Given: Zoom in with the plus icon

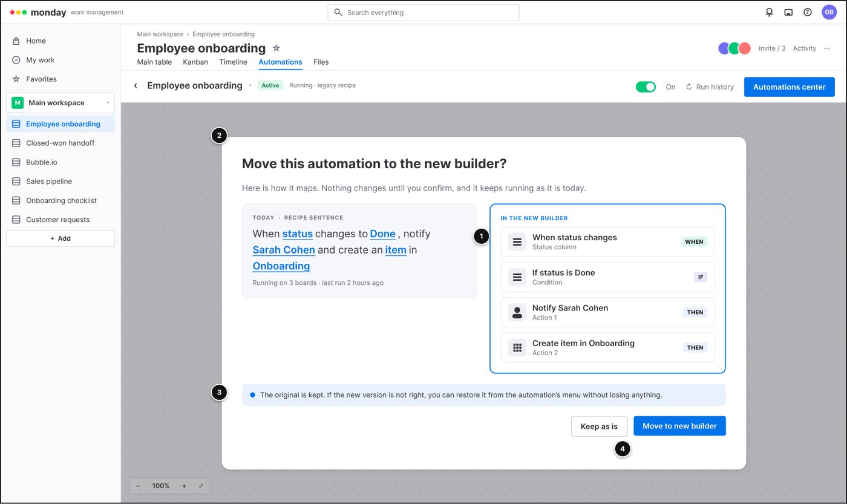Looking at the screenshot, I should 184,486.
